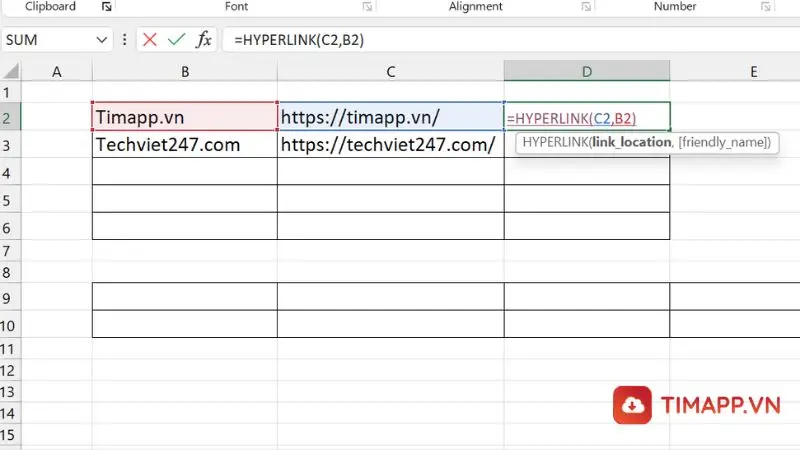This screenshot has height=450, width=800.
Task: Select row 1 header
Action: [x=10, y=92]
